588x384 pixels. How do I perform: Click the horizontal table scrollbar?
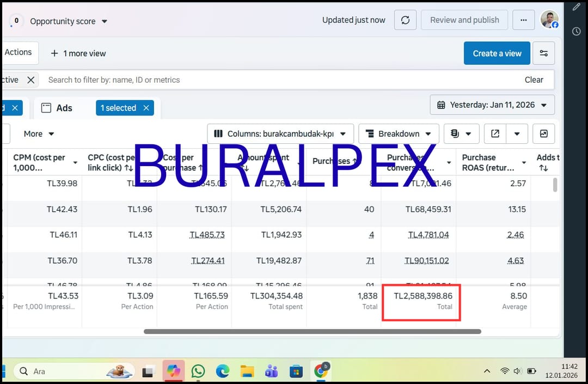click(313, 332)
